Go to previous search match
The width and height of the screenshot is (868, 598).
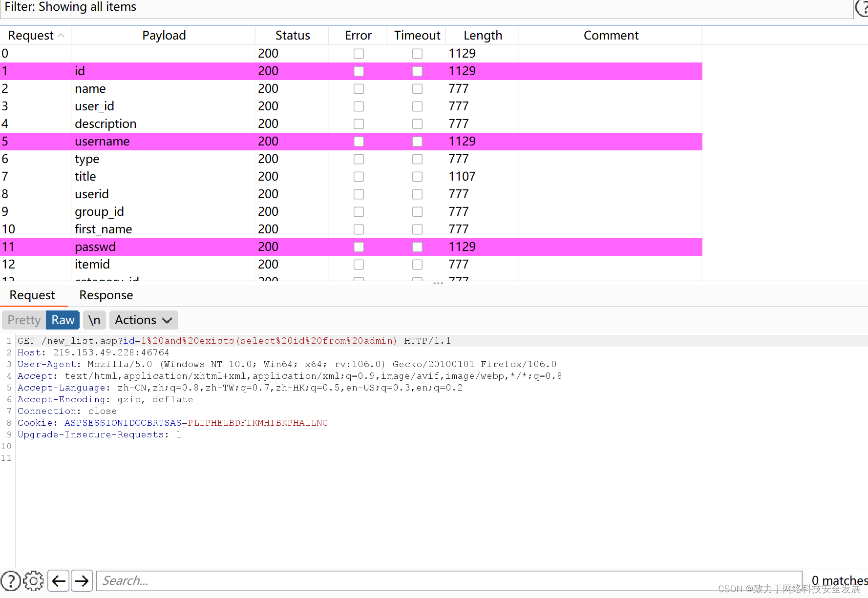coord(59,581)
